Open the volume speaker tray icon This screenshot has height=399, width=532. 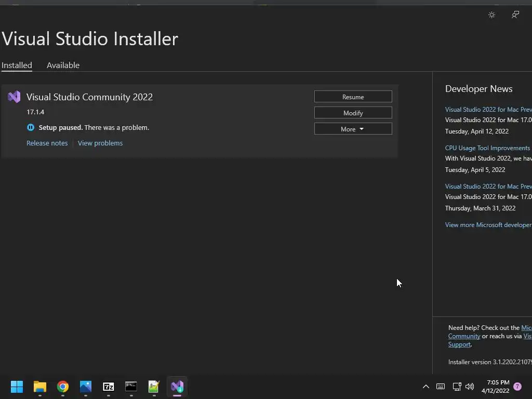click(x=470, y=387)
